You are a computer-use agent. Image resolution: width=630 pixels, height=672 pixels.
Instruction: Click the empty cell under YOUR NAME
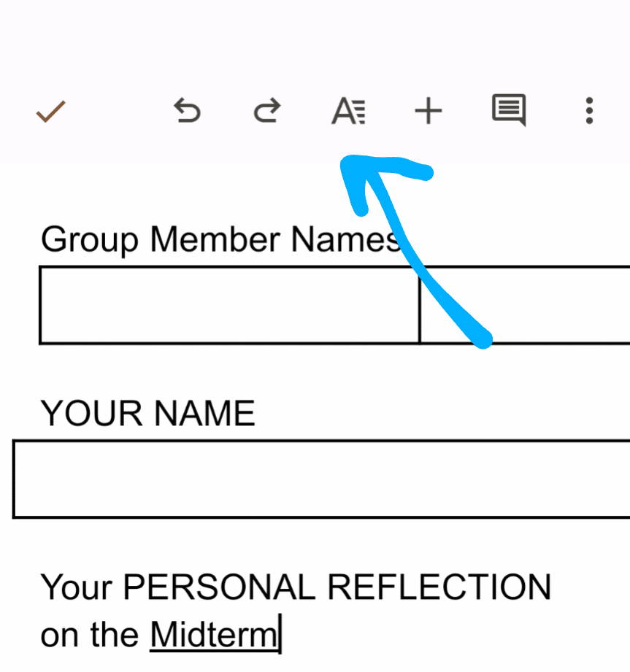tap(321, 479)
